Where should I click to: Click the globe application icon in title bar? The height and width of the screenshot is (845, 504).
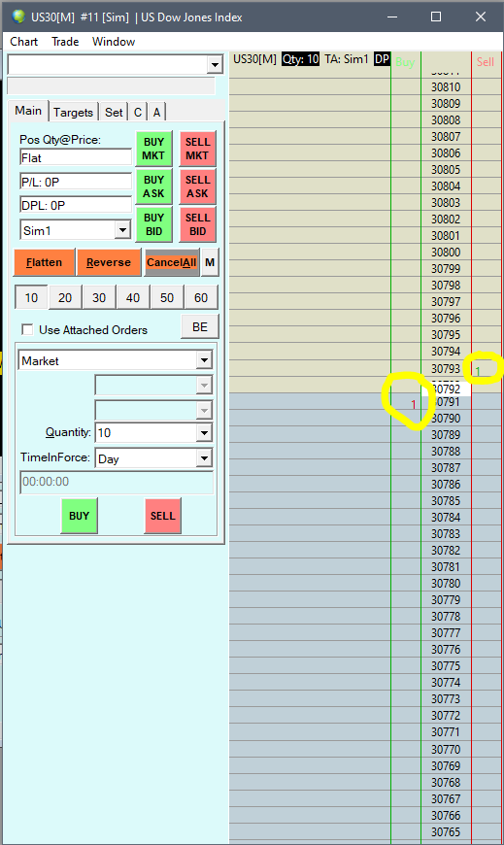pos(18,17)
